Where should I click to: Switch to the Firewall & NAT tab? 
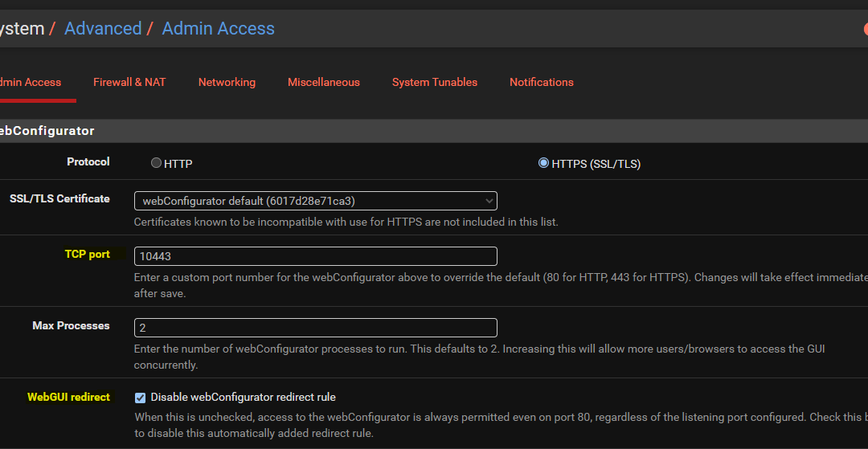tap(129, 83)
